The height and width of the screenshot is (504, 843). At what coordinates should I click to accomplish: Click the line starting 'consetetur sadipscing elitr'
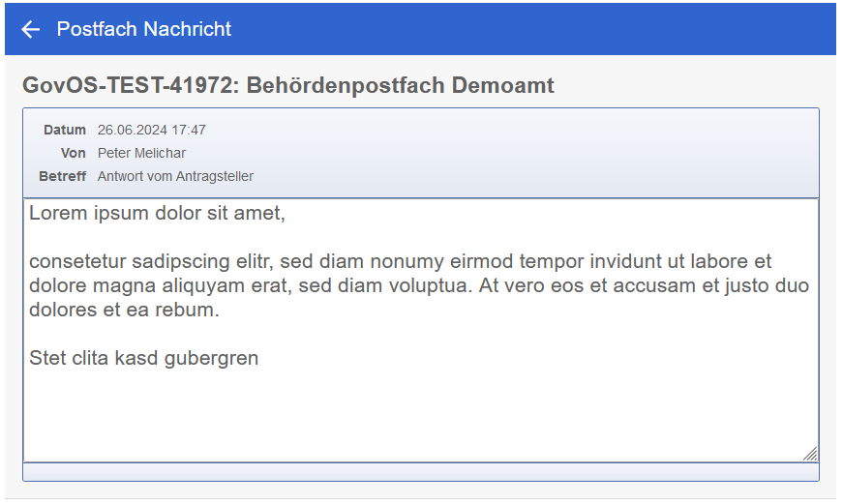[x=400, y=261]
